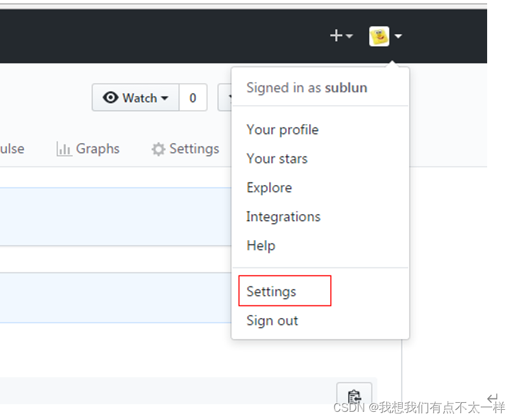This screenshot has width=515, height=420.
Task: Click the Signed in as sublun text
Action: click(x=307, y=87)
